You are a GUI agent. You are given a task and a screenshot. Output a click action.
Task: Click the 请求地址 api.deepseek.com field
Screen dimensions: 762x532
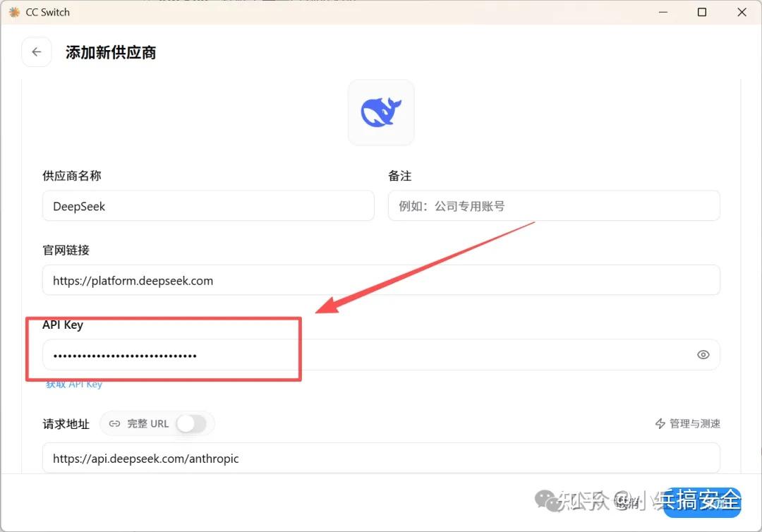[x=381, y=458]
